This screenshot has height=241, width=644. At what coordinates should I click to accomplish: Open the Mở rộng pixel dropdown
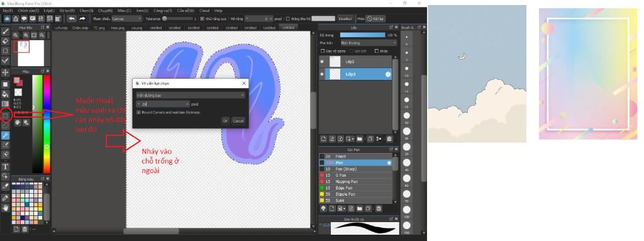[x=258, y=18]
